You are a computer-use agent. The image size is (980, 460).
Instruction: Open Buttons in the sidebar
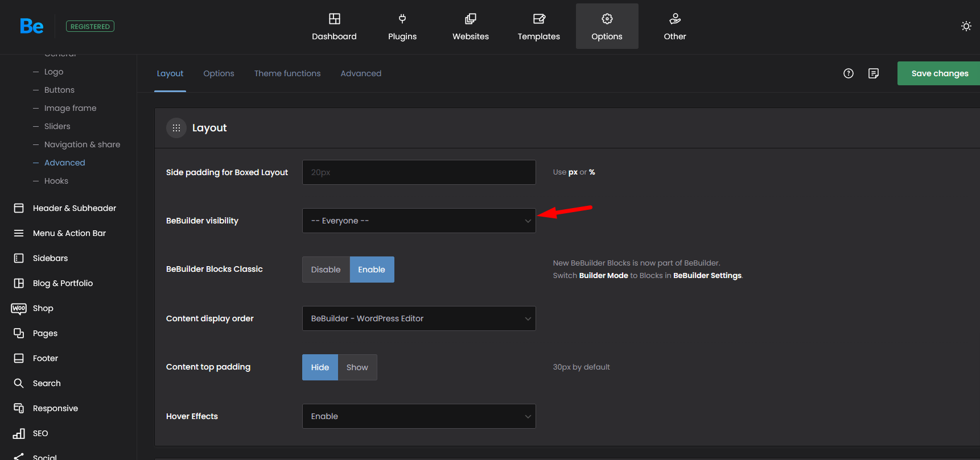59,90
